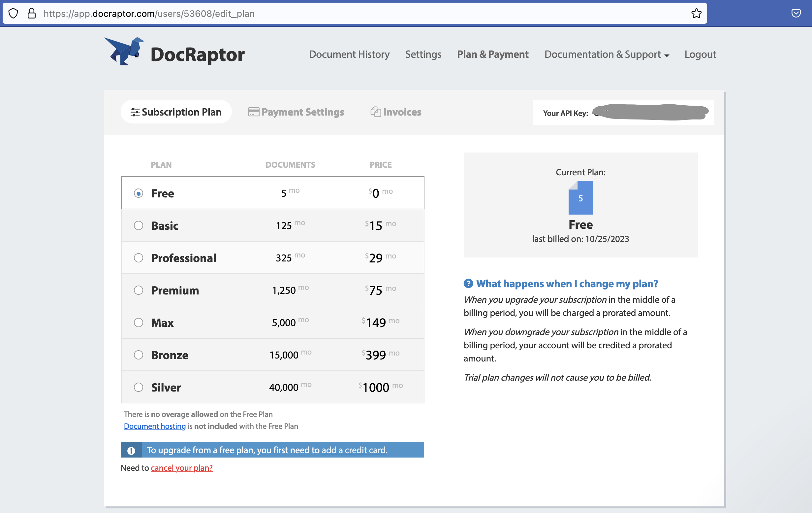812x513 pixels.
Task: Click the PRICE column header
Action: click(x=380, y=165)
